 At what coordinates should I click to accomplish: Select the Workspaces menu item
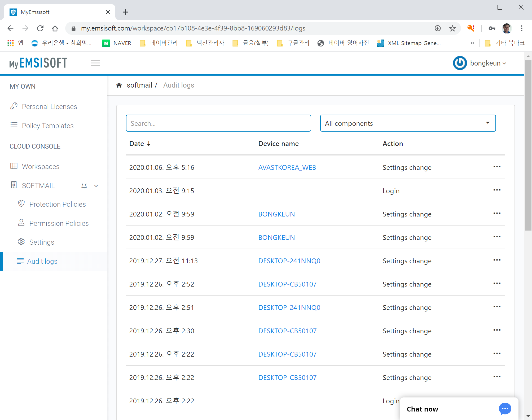click(x=41, y=166)
